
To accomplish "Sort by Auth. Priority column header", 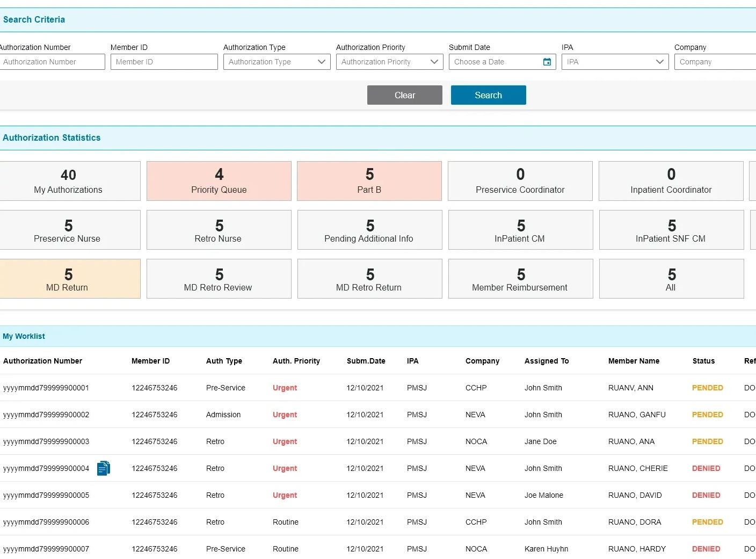I will [296, 361].
